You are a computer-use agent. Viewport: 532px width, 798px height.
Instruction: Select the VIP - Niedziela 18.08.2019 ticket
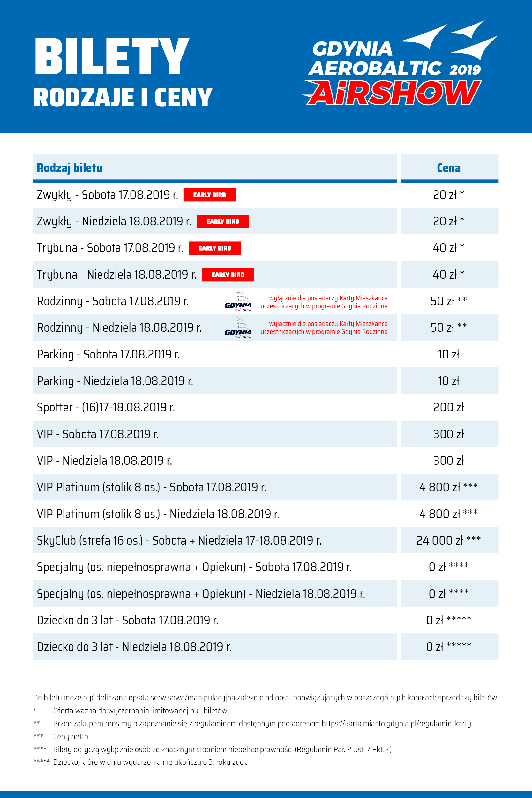pos(104,461)
